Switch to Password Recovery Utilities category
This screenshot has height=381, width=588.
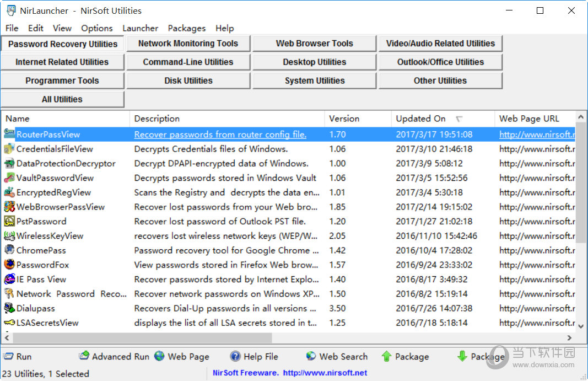(x=63, y=44)
